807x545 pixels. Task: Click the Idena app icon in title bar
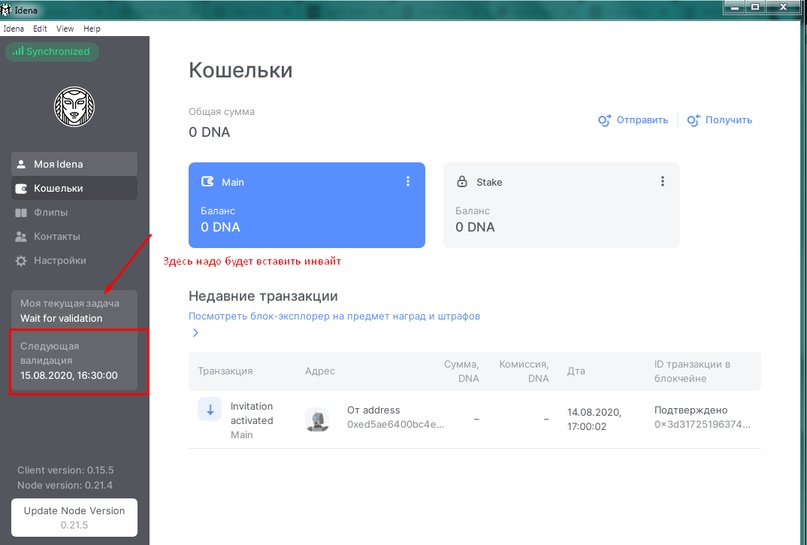[6, 10]
